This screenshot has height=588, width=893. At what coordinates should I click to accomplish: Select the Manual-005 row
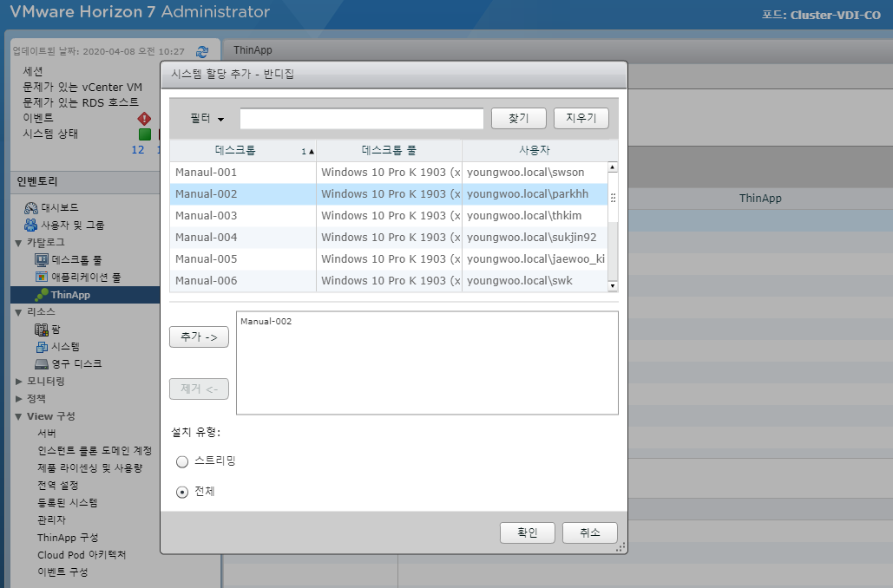point(389,259)
